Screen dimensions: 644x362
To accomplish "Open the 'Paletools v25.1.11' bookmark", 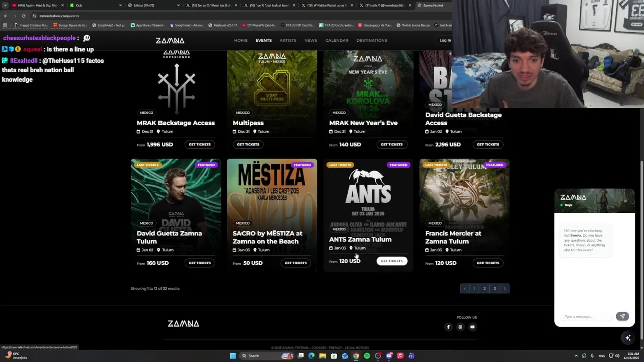I will (223, 25).
